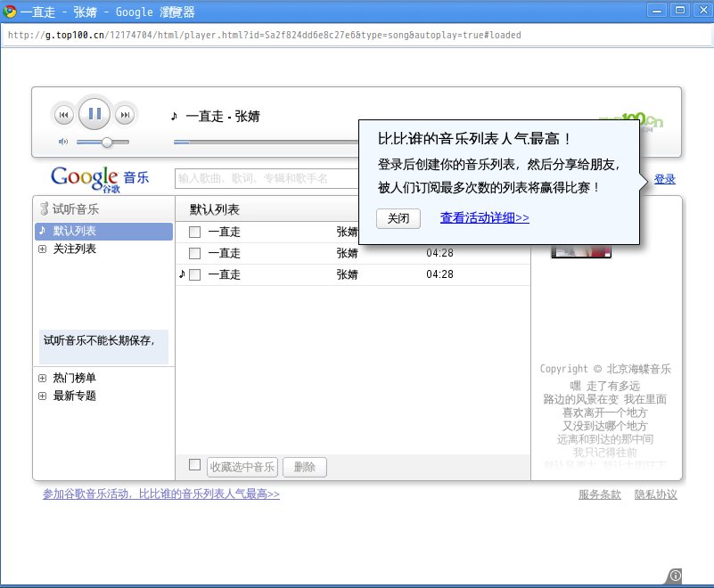Click the album cover thumbnail
Screen dimensions: 714x588
(x=581, y=251)
